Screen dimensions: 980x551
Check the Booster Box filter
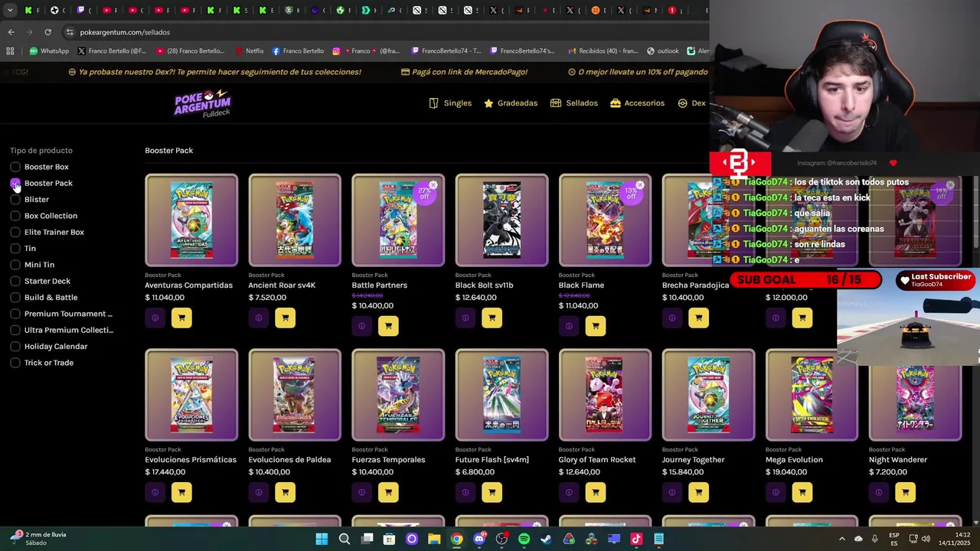(x=15, y=167)
